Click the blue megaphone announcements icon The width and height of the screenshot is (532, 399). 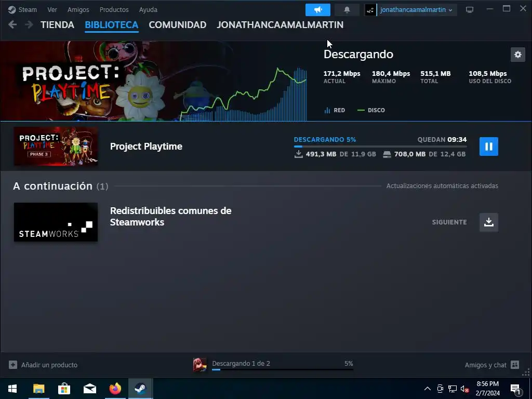click(x=317, y=10)
